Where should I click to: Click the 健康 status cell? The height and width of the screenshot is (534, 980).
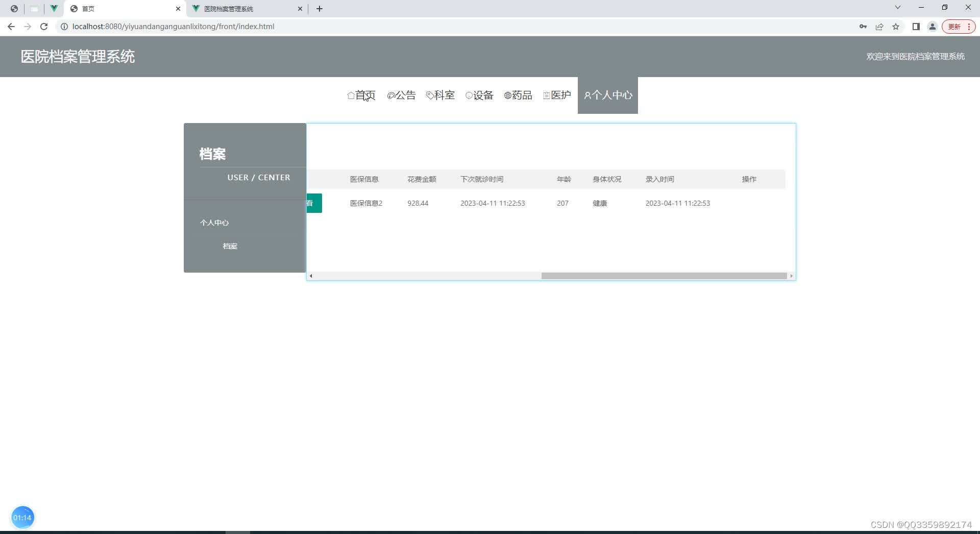600,203
